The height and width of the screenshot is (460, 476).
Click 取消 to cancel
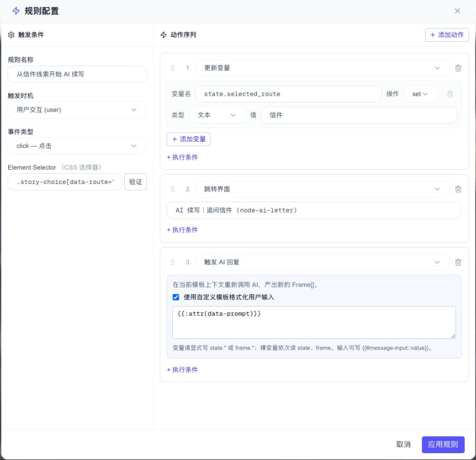[403, 445]
